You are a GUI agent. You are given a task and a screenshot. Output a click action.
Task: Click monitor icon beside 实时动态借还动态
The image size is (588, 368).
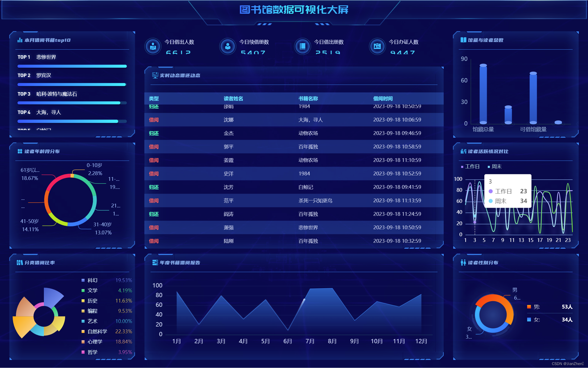(x=155, y=75)
